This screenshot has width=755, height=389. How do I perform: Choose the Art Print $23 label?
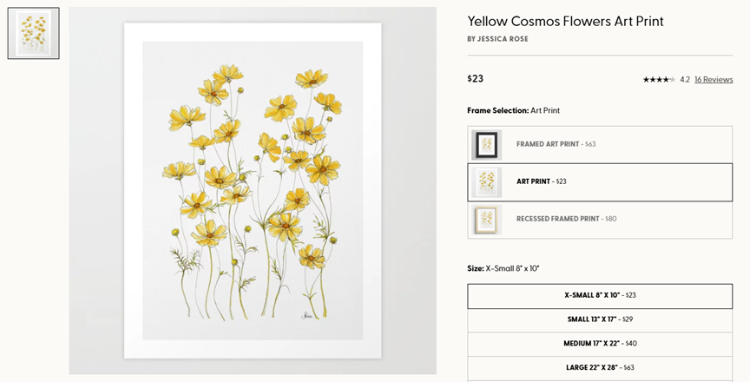(x=542, y=182)
